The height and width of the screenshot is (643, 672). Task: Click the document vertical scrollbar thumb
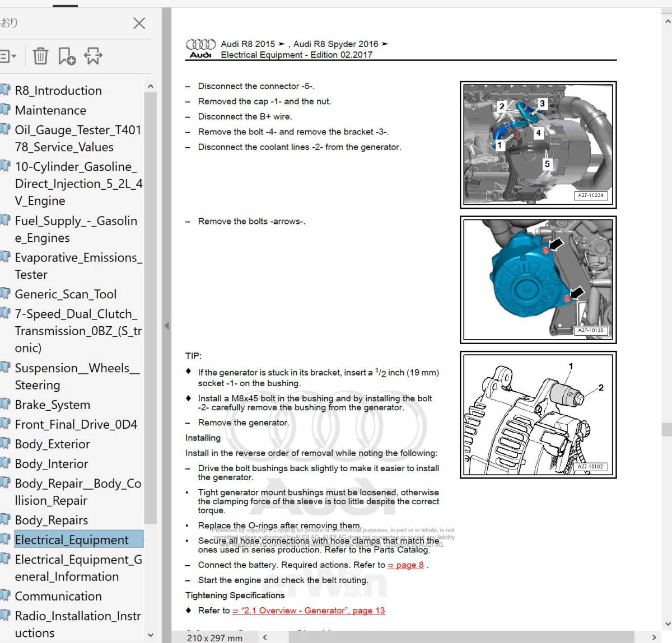[666, 429]
